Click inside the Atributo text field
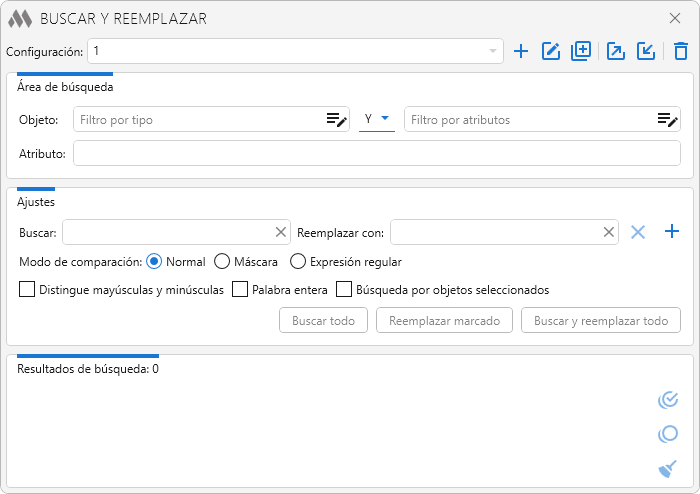The image size is (700, 494). coord(376,154)
